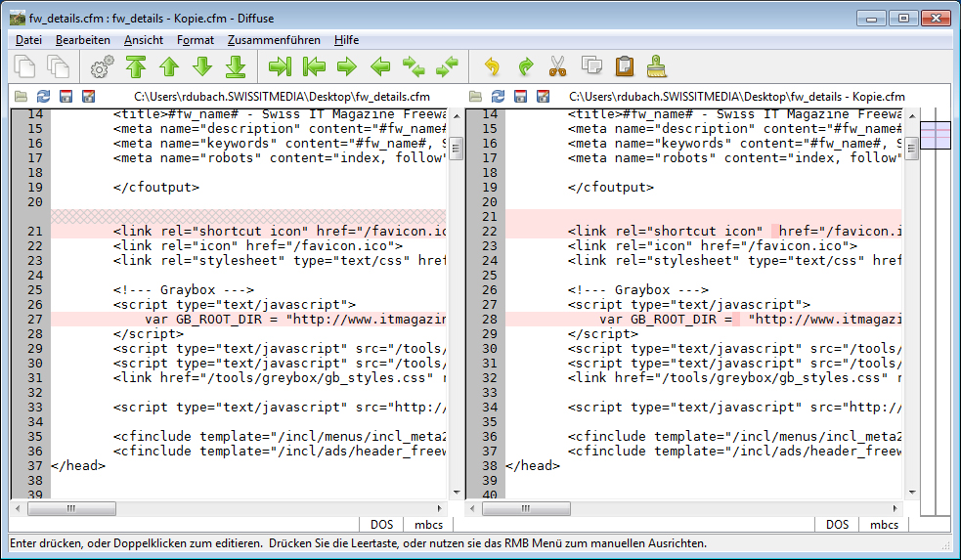Reload the right pane file
The height and width of the screenshot is (560, 961).
pyautogui.click(x=498, y=96)
